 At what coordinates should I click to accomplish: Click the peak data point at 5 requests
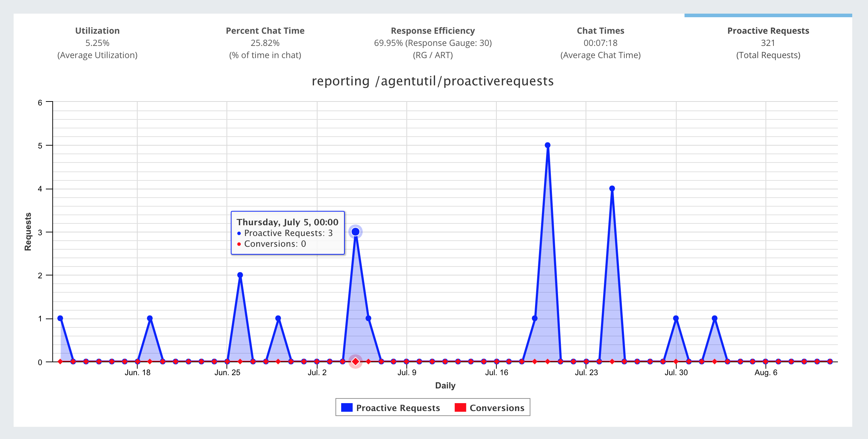tap(547, 145)
